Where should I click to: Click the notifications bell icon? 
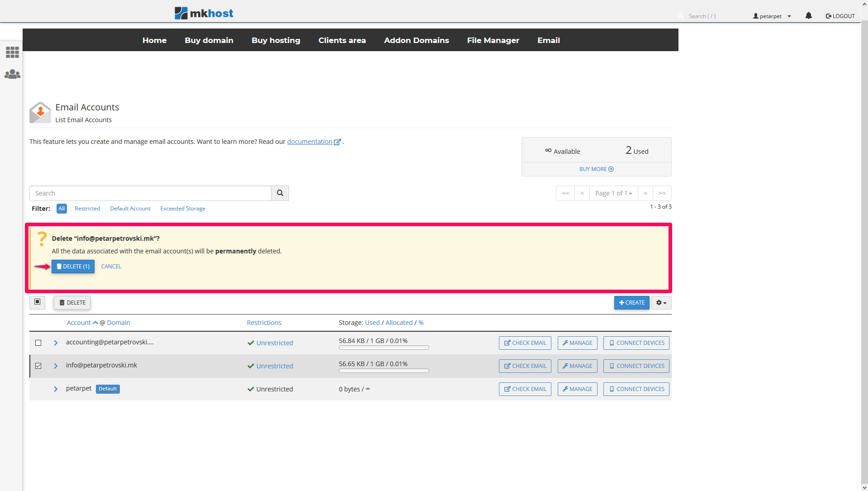pyautogui.click(x=808, y=16)
